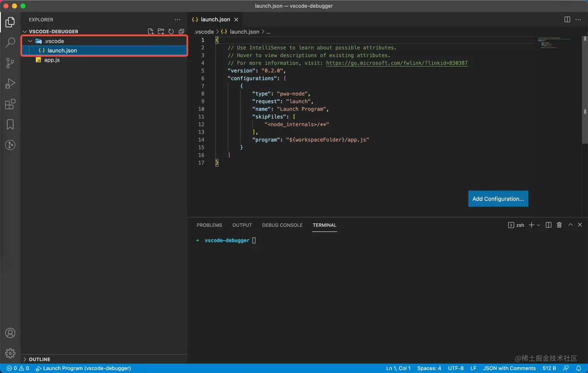This screenshot has width=588, height=373.
Task: Open the Search view in activity bar
Action: pyautogui.click(x=10, y=42)
